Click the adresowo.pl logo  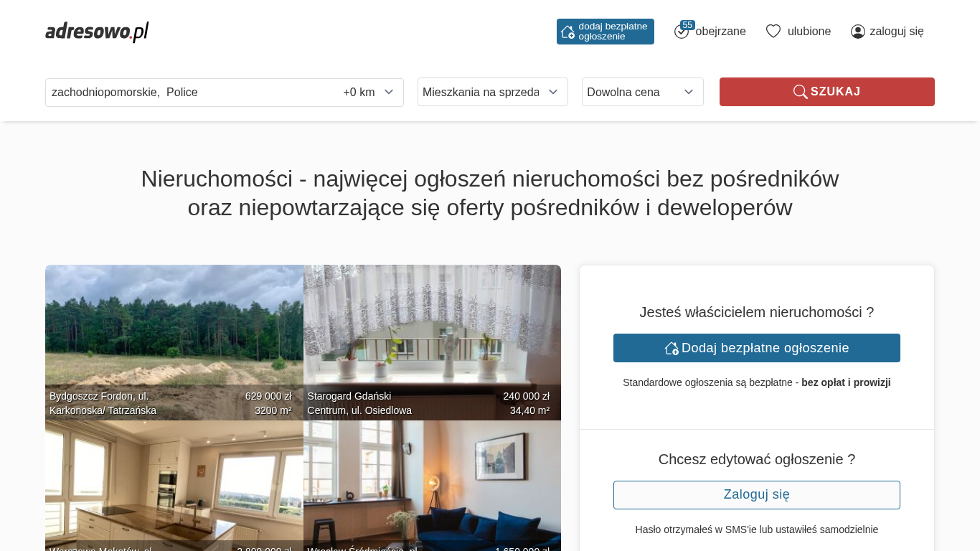tap(97, 32)
